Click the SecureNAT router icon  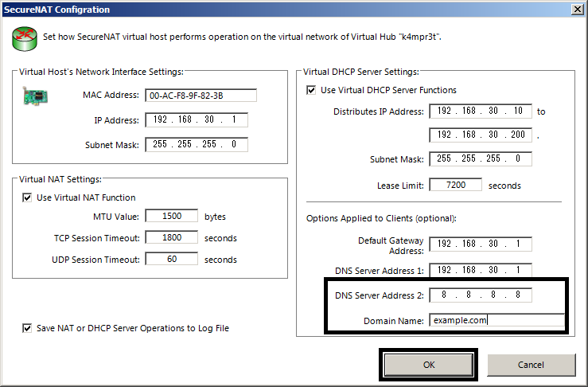pos(25,39)
